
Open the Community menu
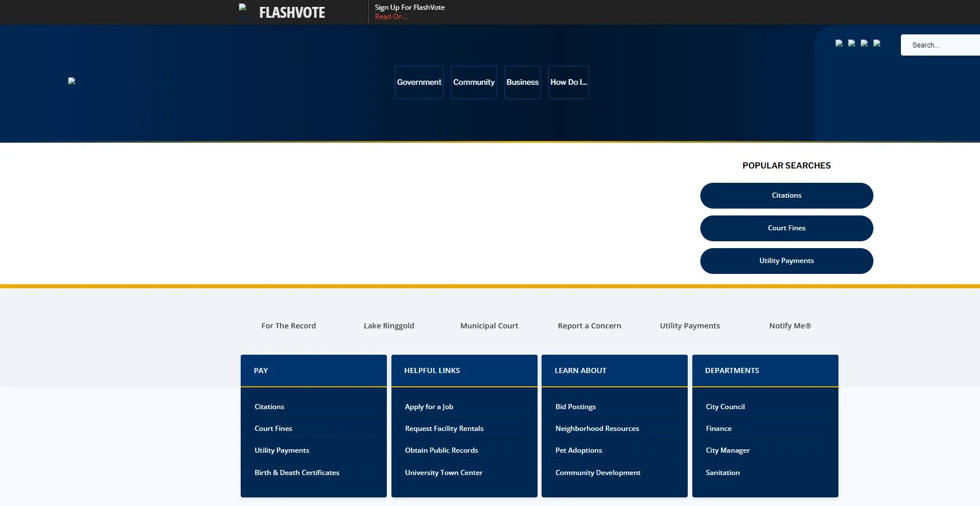474,83
